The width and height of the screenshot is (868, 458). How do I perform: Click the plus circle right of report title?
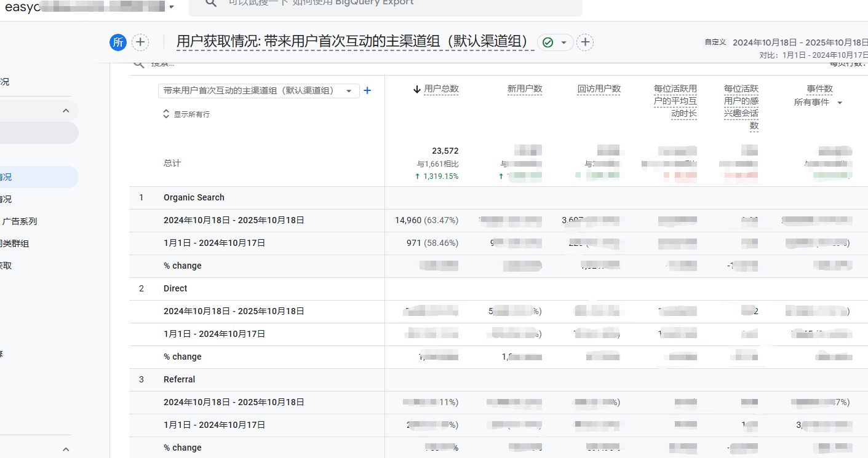(585, 42)
